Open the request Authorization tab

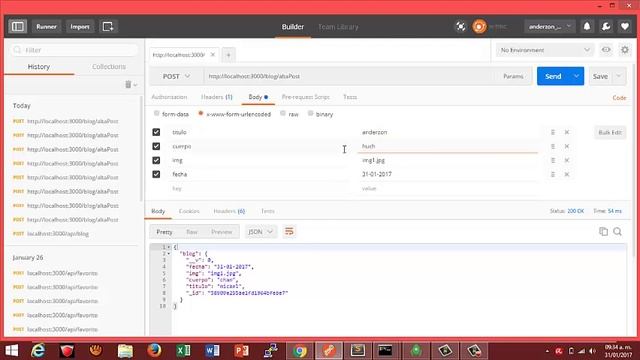[169, 97]
